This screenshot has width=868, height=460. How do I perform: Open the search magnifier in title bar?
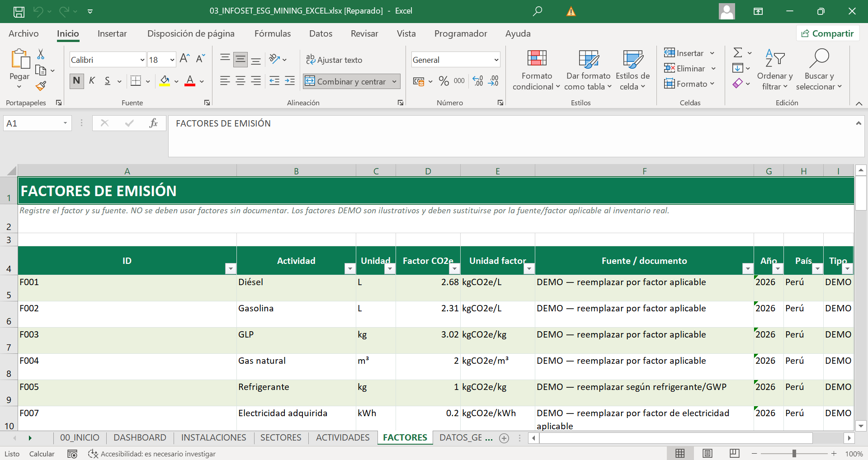tap(537, 11)
